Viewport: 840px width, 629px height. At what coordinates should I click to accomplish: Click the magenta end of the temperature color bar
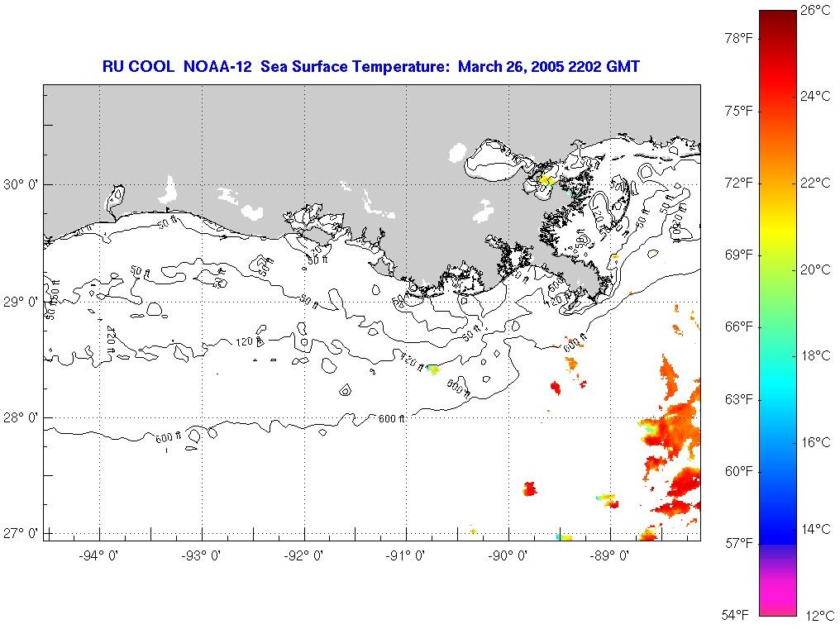[778, 595]
